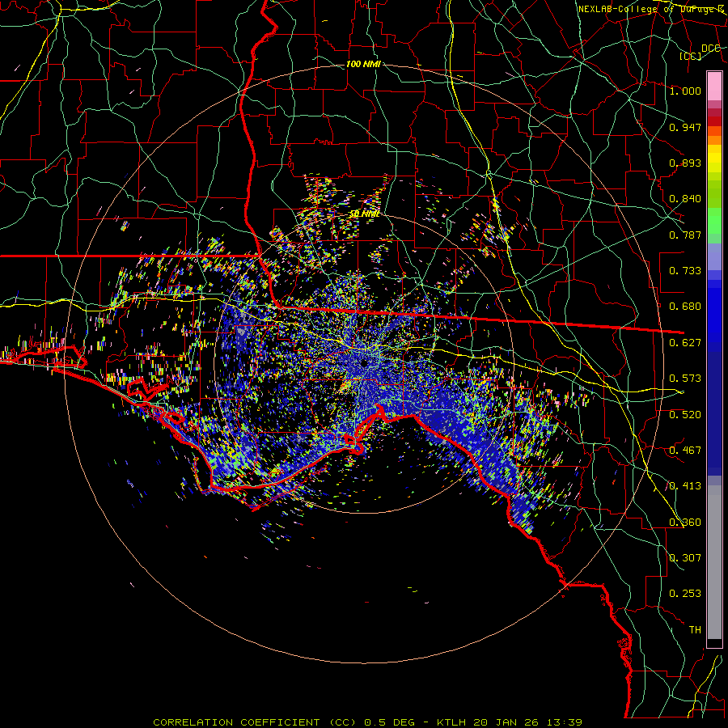Viewport: 728px width, 728px height.
Task: Select the 0.360 scale value
Action: pyautogui.click(x=685, y=523)
